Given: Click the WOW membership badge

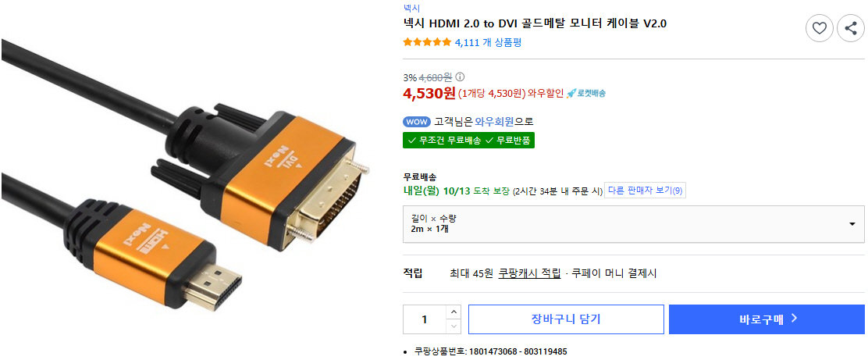Looking at the screenshot, I should coord(416,122).
